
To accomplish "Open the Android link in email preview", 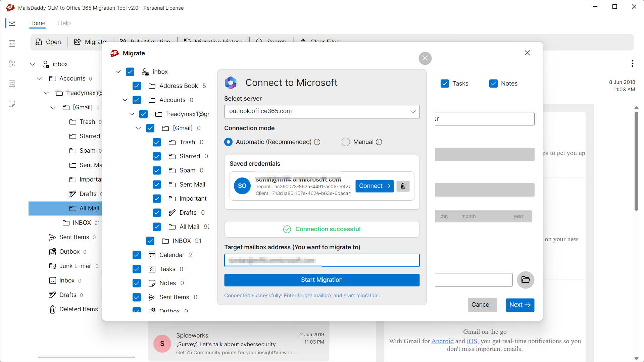I will pos(442,341).
